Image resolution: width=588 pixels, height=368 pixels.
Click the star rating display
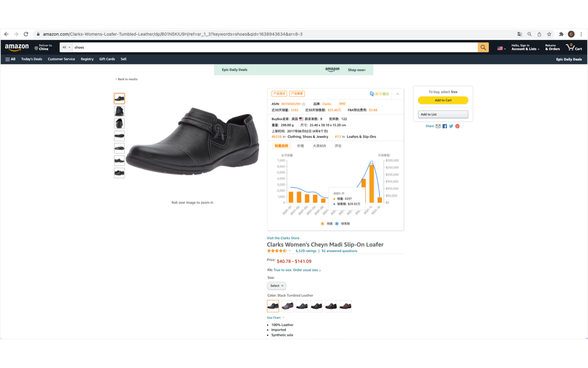tap(277, 251)
